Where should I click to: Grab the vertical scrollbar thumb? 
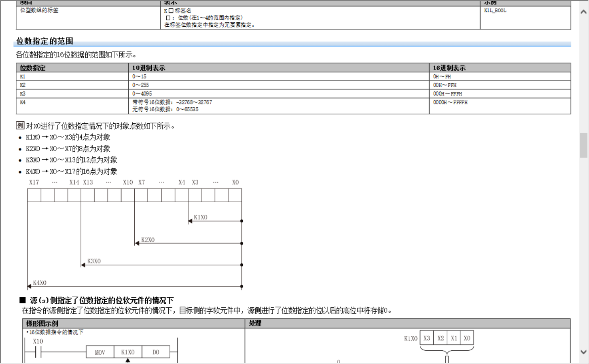pyautogui.click(x=583, y=145)
